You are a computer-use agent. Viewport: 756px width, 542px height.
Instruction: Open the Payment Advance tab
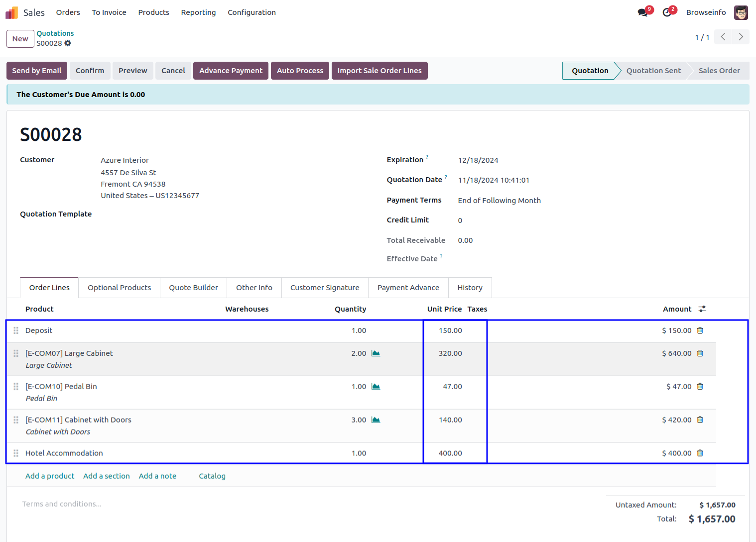(408, 288)
